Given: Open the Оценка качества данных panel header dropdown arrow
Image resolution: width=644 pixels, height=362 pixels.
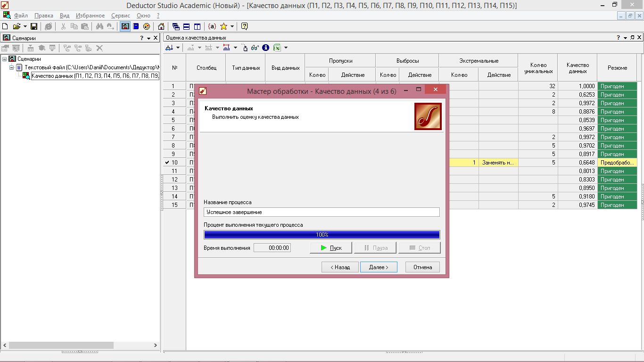Looking at the screenshot, I should (625, 38).
